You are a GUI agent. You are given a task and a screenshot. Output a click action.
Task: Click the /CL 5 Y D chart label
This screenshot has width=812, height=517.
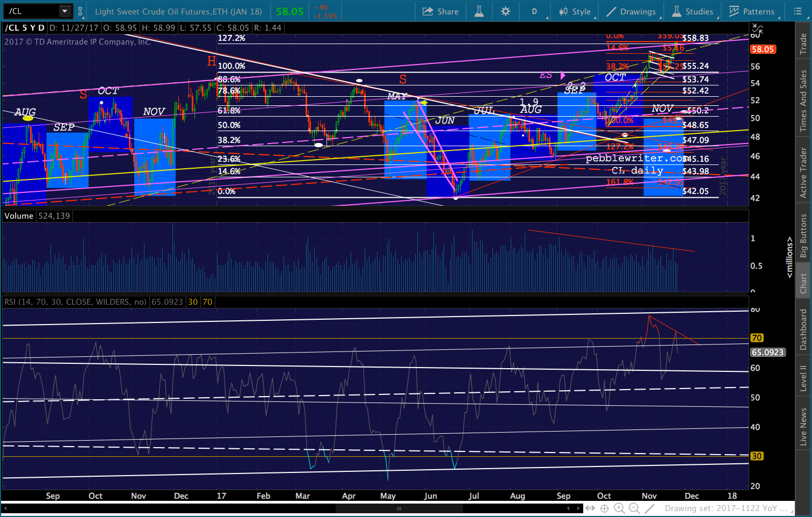click(x=25, y=27)
